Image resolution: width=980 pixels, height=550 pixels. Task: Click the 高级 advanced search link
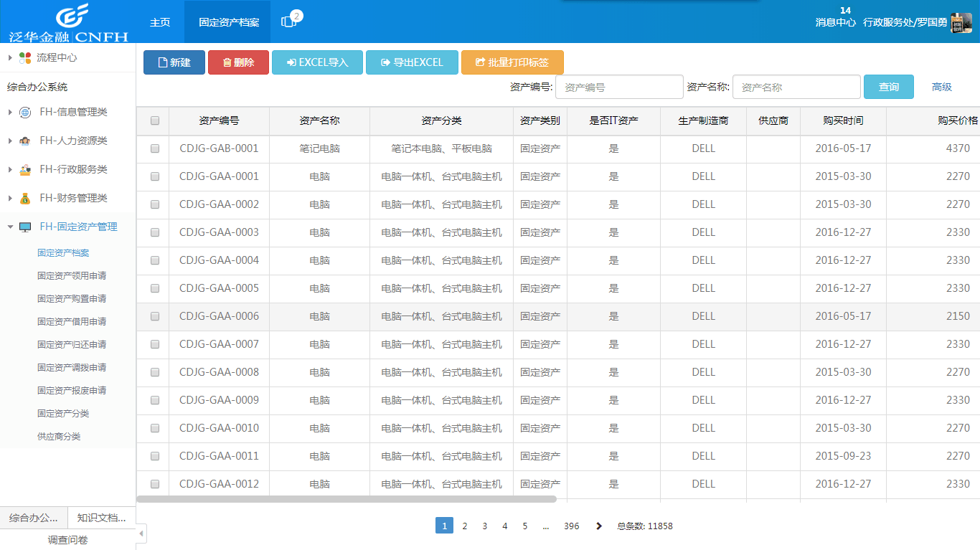[x=941, y=87]
